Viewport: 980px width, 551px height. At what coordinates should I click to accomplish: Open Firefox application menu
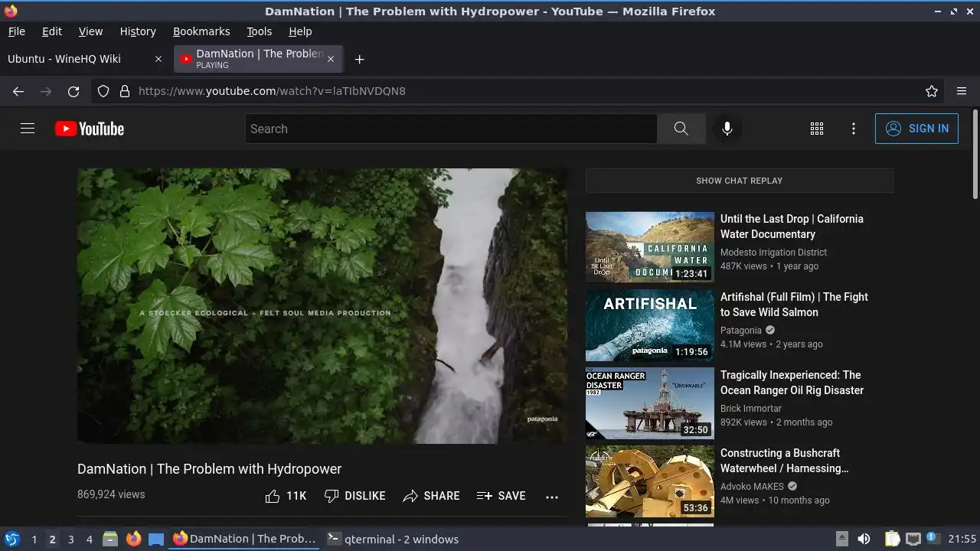[x=962, y=91]
